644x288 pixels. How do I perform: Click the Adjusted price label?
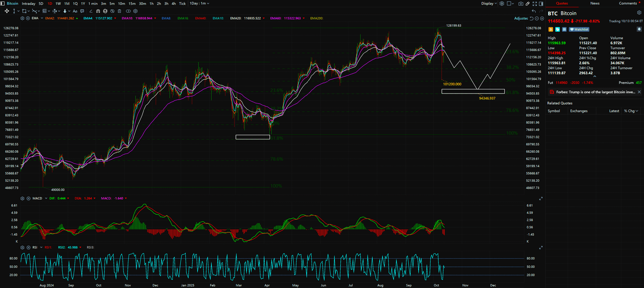(520, 19)
